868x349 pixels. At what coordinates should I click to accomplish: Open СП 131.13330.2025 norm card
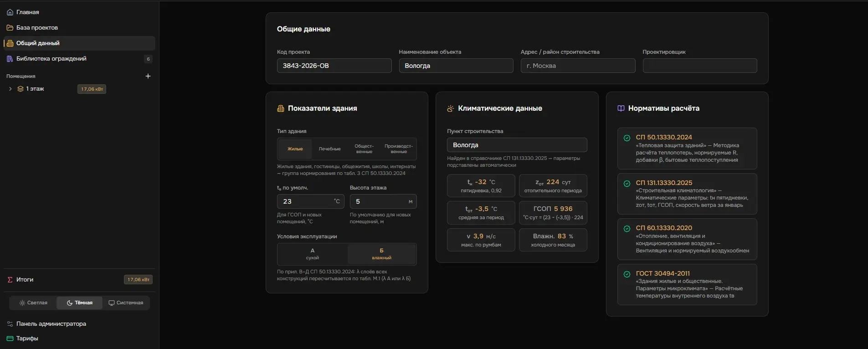point(687,194)
